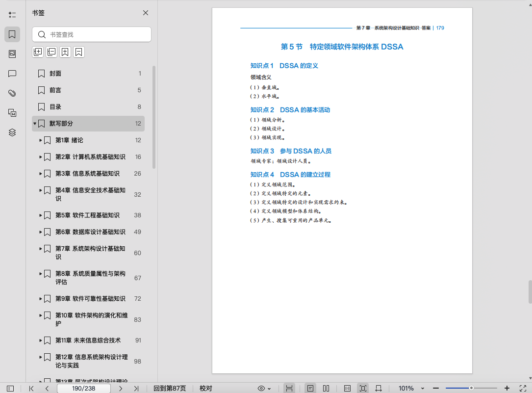Close the 书签 bookmark panel
Image resolution: width=532 pixels, height=393 pixels.
tap(146, 13)
